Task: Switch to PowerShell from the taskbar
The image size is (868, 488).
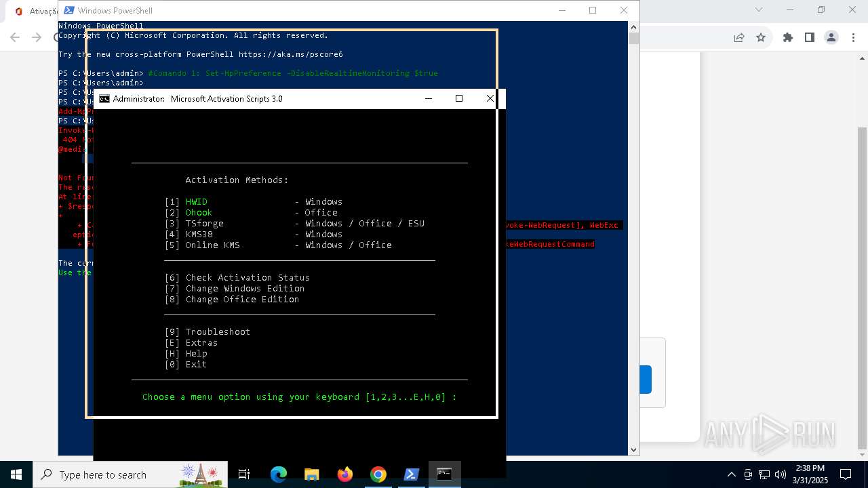Action: [411, 474]
